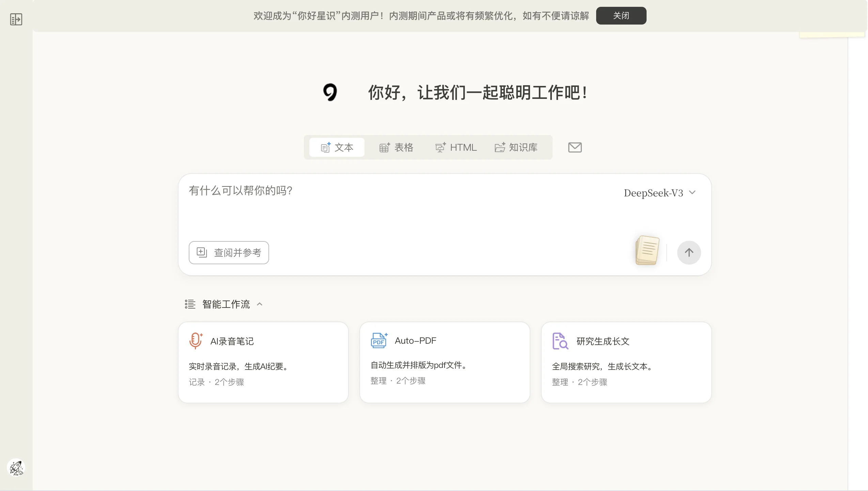Click the upward send arrow button
This screenshot has height=491, width=868.
tap(689, 252)
